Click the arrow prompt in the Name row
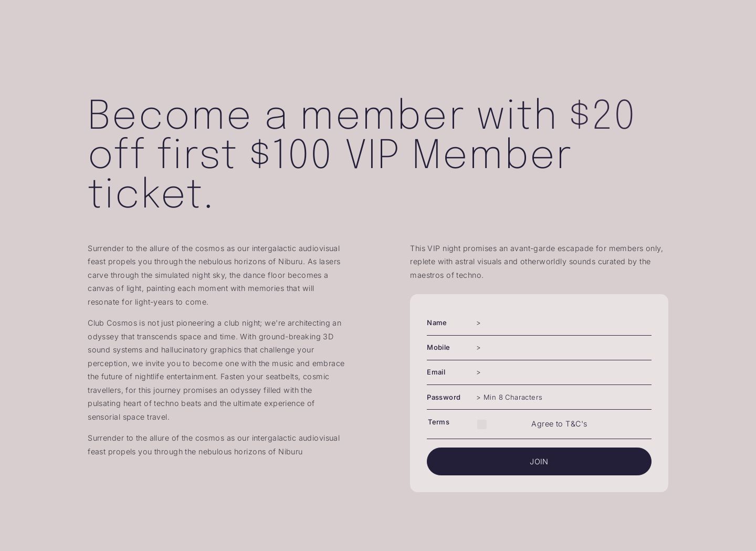The image size is (756, 551). click(478, 323)
